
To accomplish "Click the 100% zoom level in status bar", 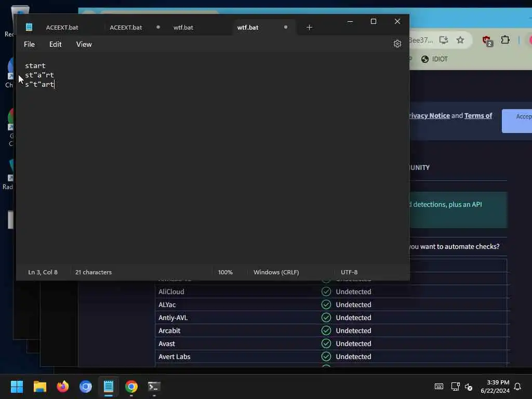I will click(x=225, y=272).
